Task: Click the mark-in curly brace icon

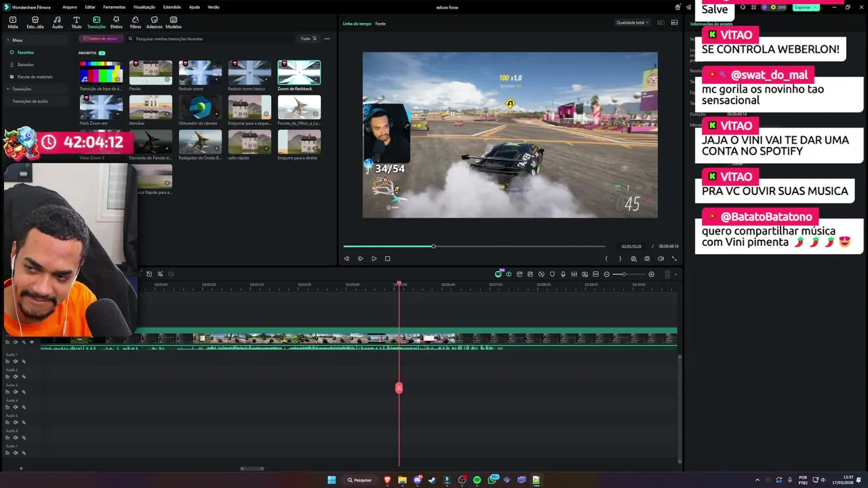Action: point(606,258)
